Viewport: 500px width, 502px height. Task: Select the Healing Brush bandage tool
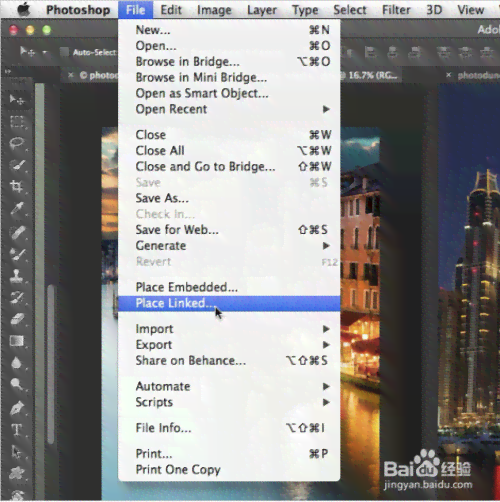pyautogui.click(x=17, y=232)
